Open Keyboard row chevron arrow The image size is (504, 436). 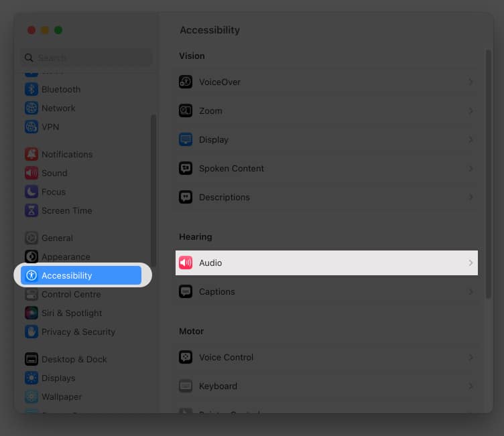(470, 386)
